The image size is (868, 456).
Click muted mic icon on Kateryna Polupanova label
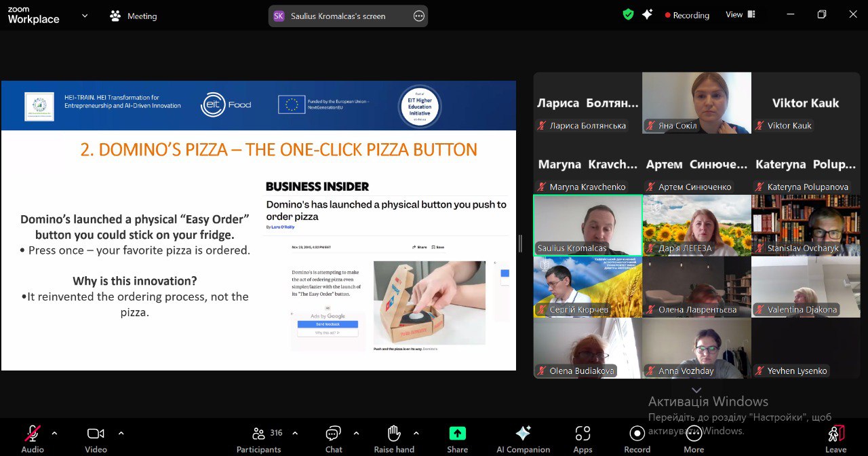(759, 187)
